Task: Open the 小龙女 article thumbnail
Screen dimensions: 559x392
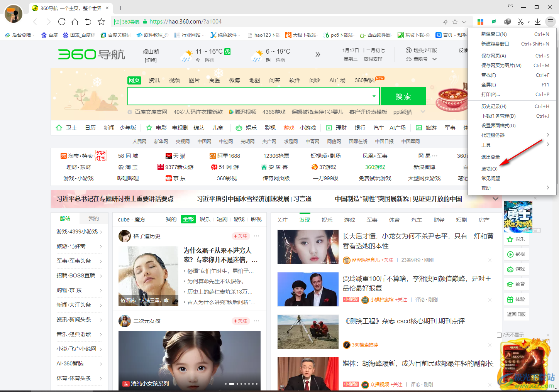Action: (308, 247)
